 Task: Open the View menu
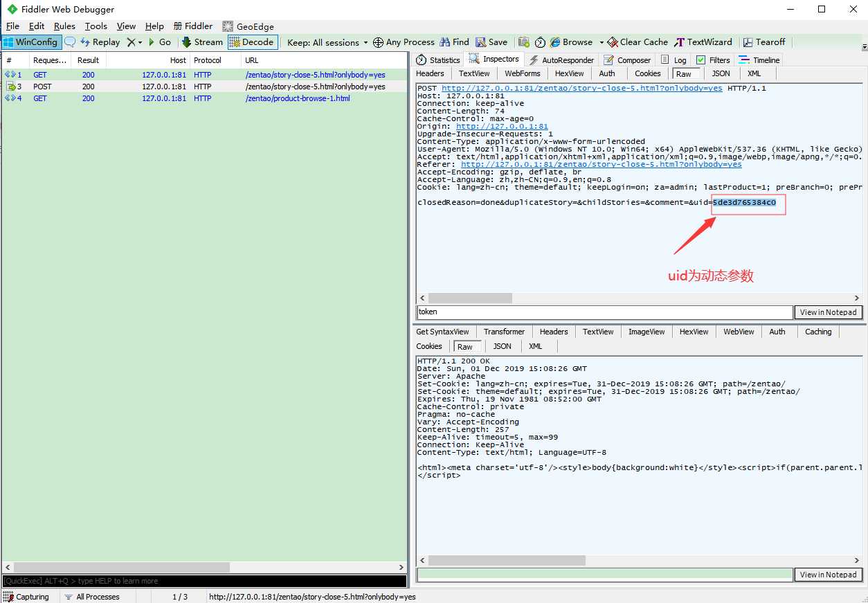pos(126,26)
